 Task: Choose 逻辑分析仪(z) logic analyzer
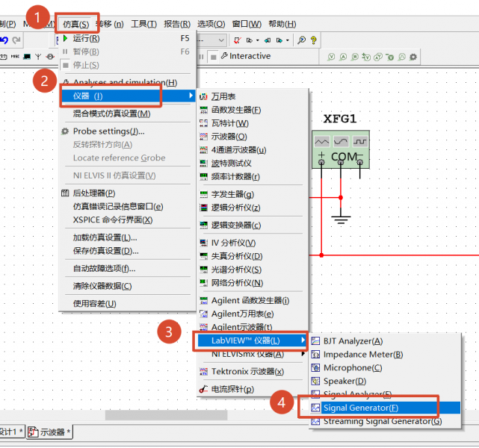coord(253,208)
